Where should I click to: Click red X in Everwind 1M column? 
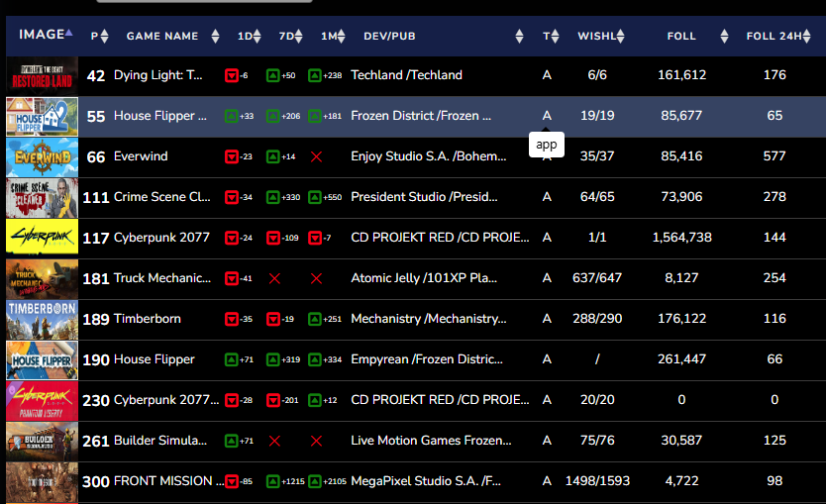point(316,156)
